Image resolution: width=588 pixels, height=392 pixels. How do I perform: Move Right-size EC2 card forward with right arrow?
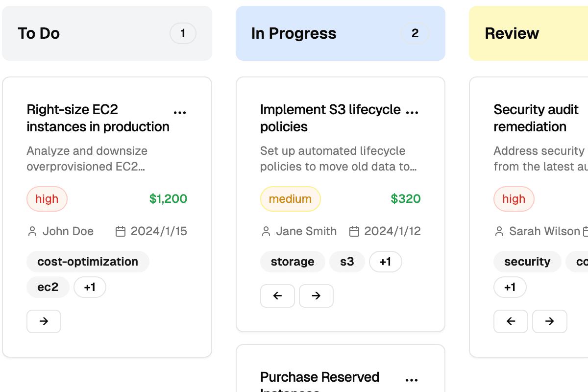point(44,321)
